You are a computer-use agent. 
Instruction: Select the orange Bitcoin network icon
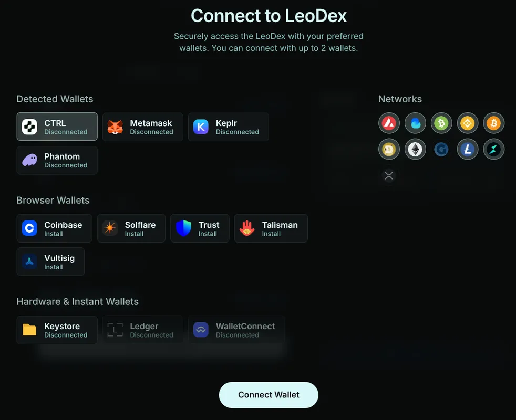click(x=493, y=123)
